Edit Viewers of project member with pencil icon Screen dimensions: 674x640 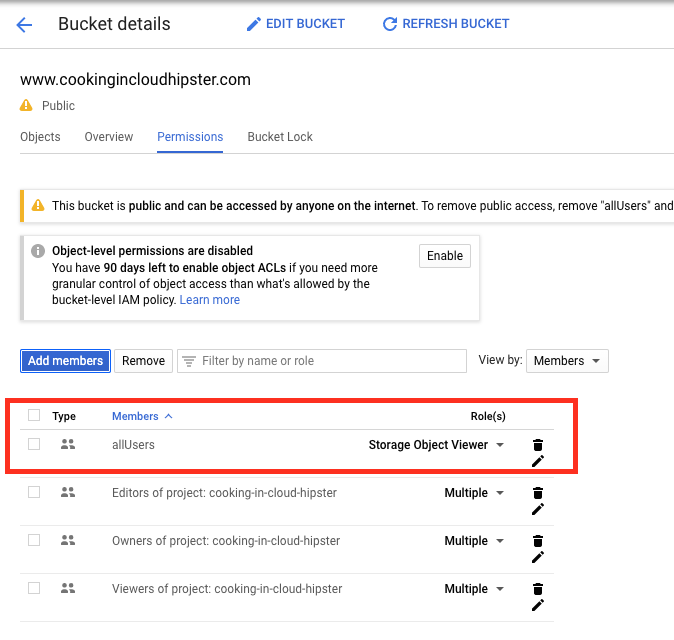(x=538, y=605)
